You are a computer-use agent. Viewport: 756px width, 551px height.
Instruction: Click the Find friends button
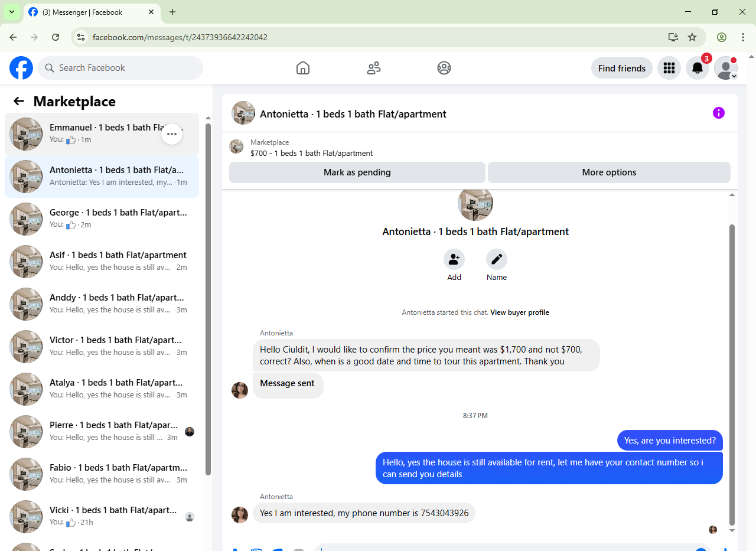622,68
